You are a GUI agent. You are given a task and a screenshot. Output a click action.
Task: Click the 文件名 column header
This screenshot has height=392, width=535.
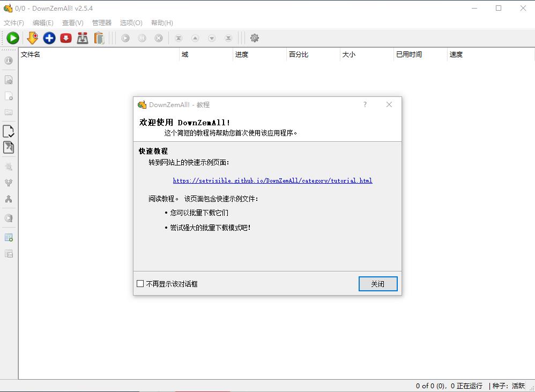coord(31,55)
